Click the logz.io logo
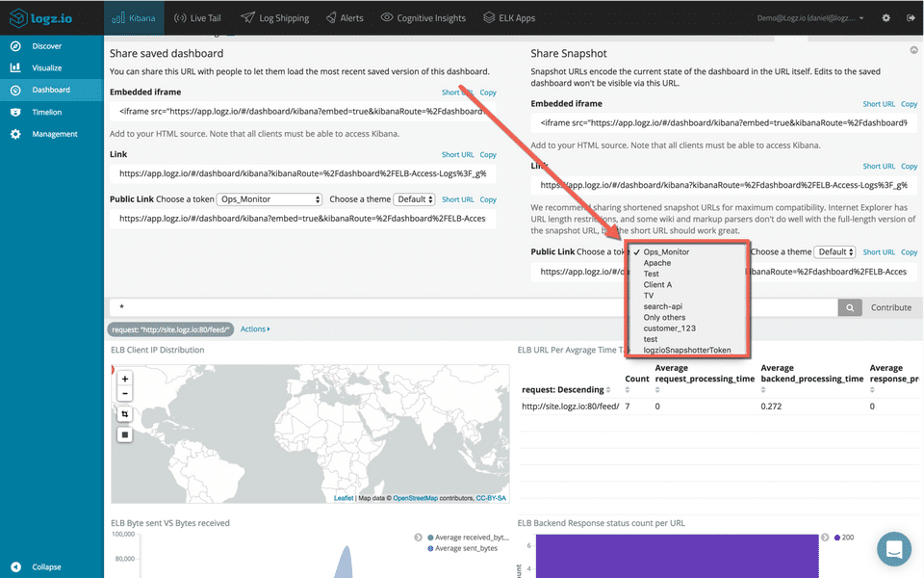The height and width of the screenshot is (578, 924). tap(41, 18)
